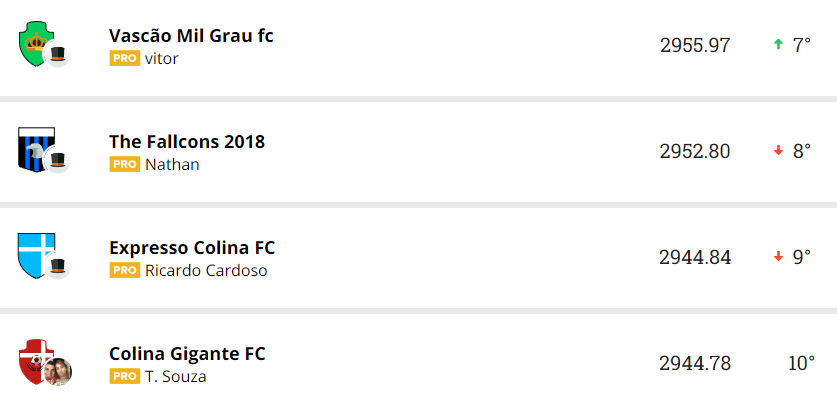Click green up arrow beside 7° rank

pyautogui.click(x=778, y=45)
